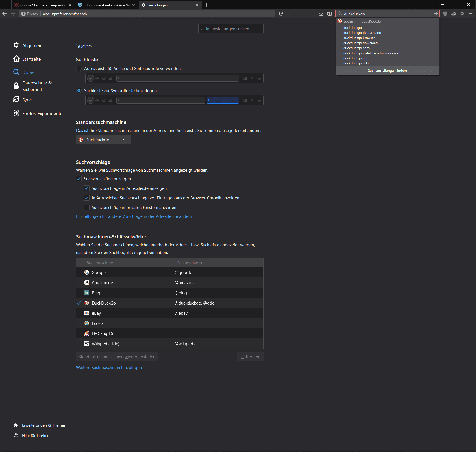Viewport: 476px width, 452px height.
Task: Choose suggestion duckduckgo download
Action: click(387, 43)
